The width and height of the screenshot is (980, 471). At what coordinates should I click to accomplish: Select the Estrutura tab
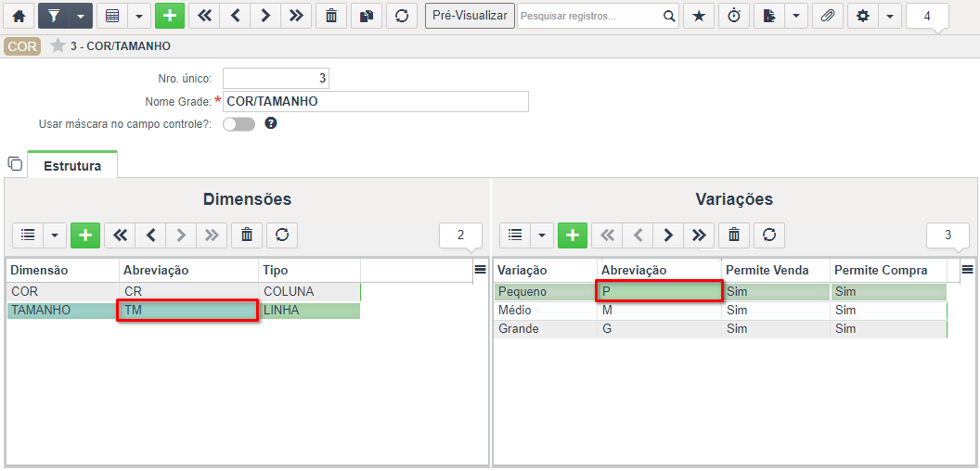pos(72,166)
